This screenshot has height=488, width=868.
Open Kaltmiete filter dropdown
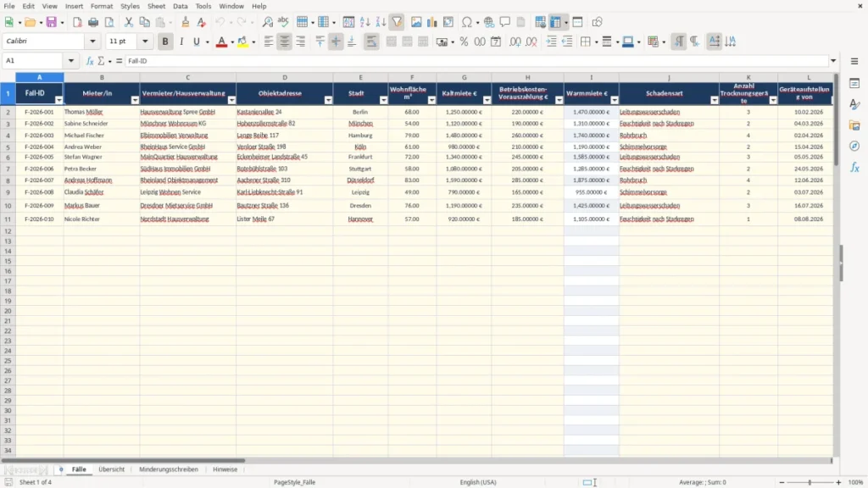tap(487, 100)
